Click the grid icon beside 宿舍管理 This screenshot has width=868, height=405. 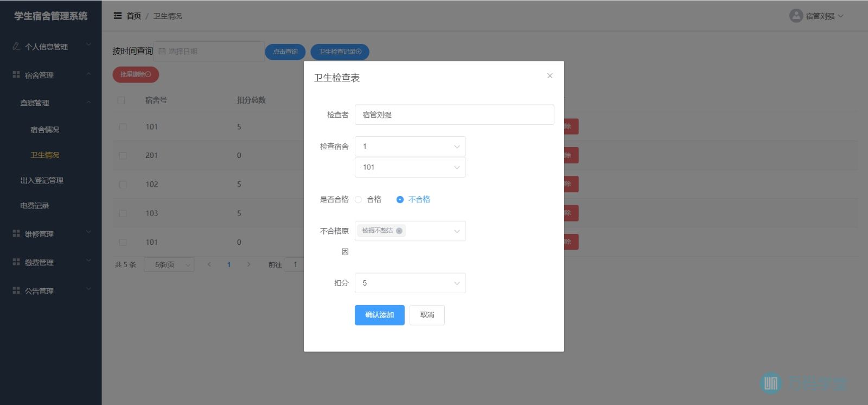coord(16,74)
